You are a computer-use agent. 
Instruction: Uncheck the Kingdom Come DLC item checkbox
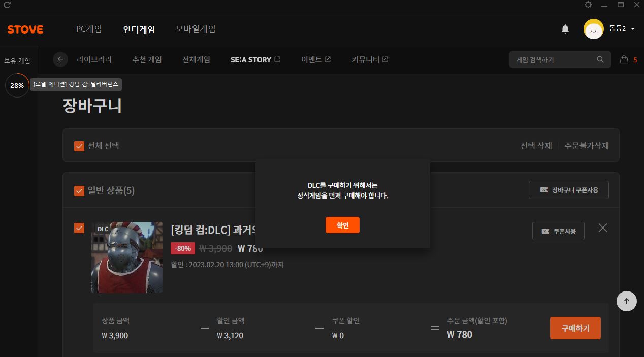point(79,229)
